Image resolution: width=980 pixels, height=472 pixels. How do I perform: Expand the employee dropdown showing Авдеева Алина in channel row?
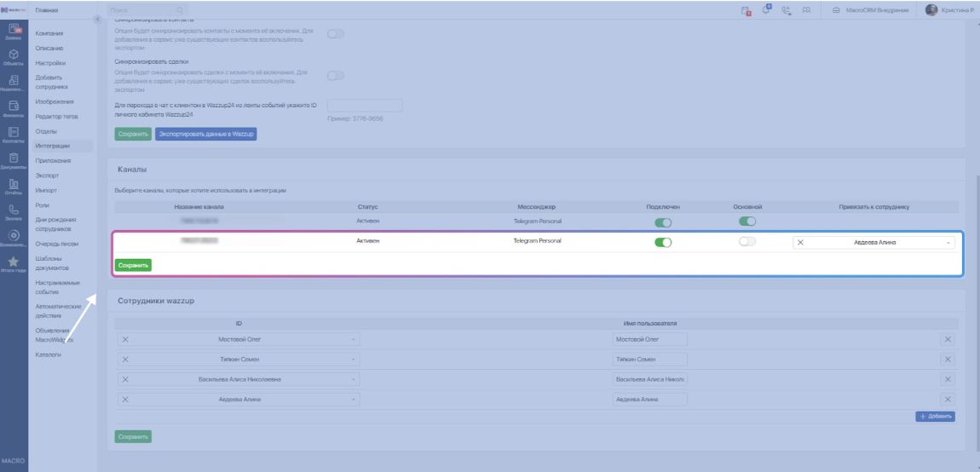click(948, 243)
